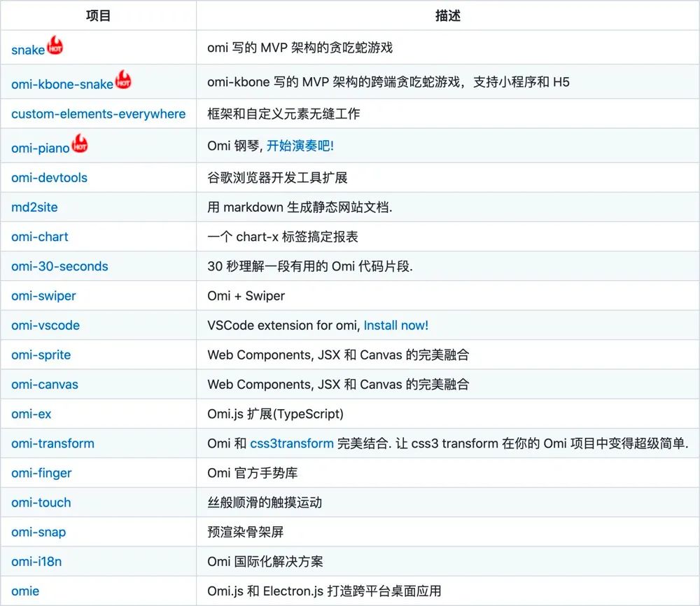Viewport: 700px width, 606px height.
Task: Open the custom-elements-everywhere link
Action: coord(98,114)
